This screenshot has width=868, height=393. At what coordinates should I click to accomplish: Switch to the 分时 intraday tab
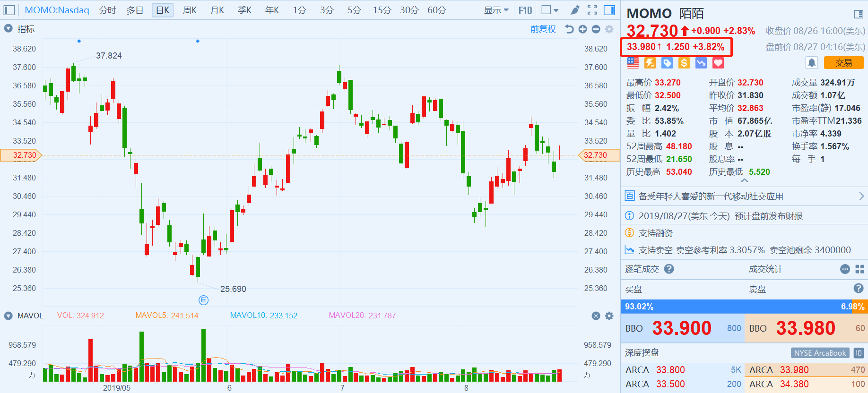108,10
